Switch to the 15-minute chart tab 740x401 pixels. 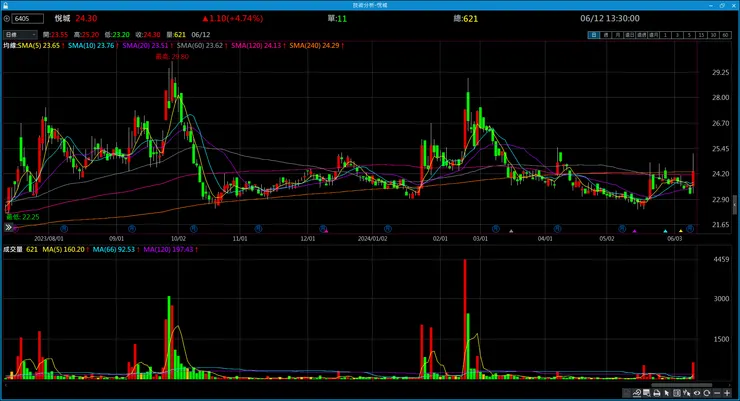click(702, 35)
